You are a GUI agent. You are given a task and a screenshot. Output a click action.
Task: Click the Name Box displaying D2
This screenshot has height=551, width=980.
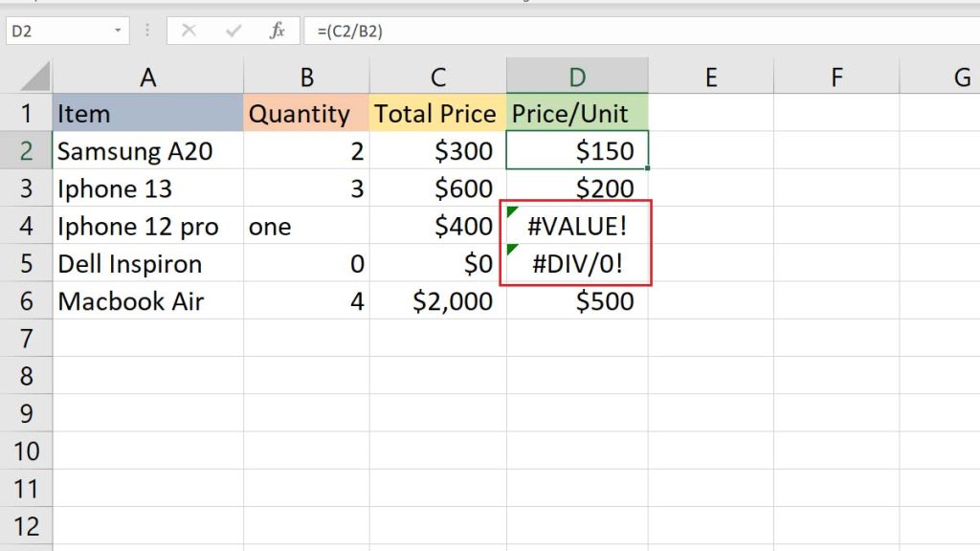(57, 30)
